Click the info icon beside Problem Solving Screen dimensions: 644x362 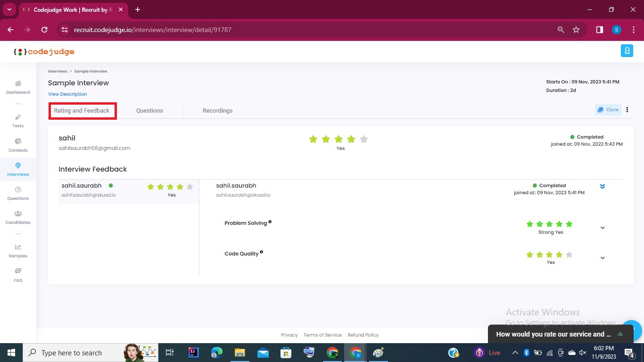270,222
